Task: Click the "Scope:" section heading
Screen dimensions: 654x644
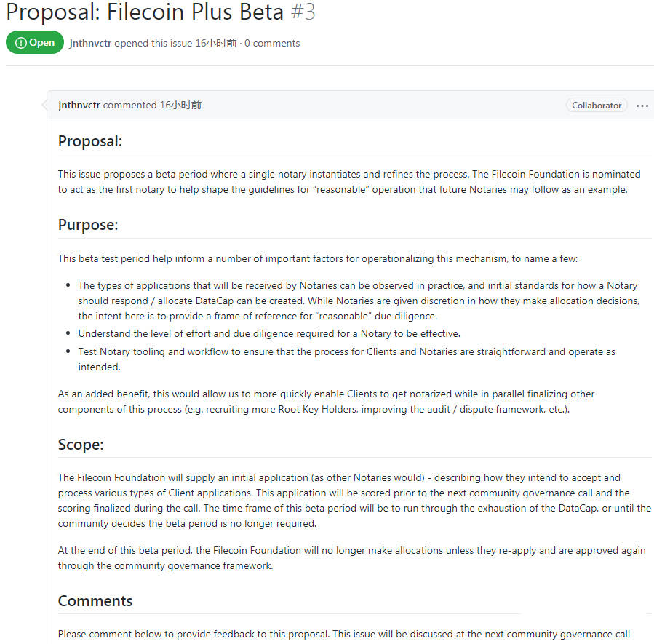Action: tap(81, 445)
